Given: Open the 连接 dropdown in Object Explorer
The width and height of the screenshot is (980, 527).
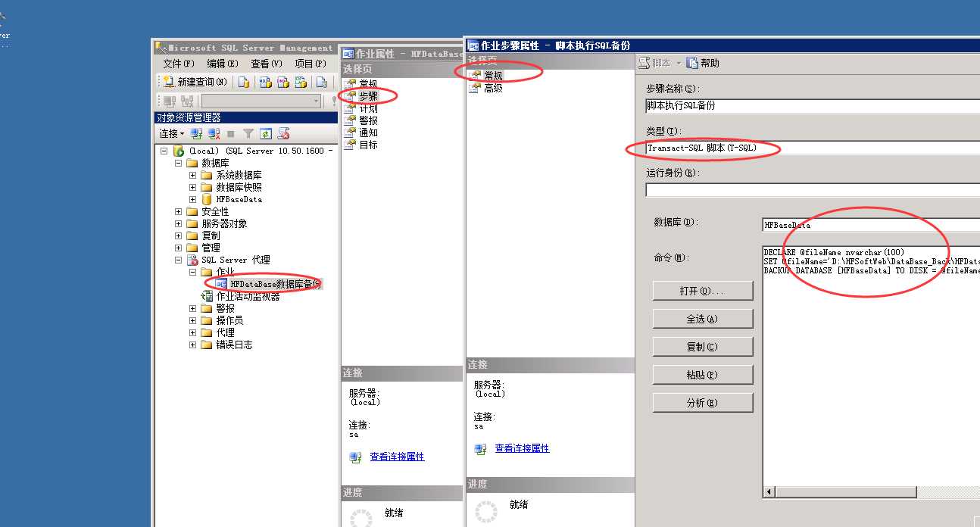Looking at the screenshot, I should click(x=172, y=133).
